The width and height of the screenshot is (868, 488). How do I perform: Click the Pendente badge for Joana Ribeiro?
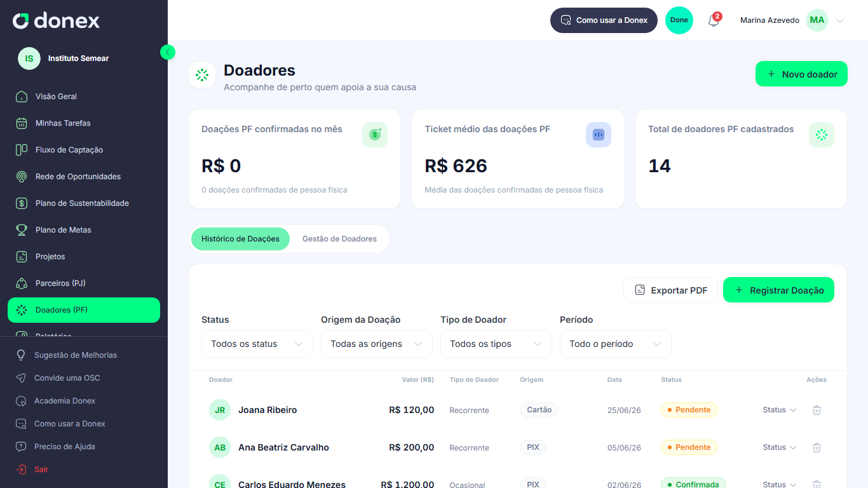pyautogui.click(x=689, y=410)
